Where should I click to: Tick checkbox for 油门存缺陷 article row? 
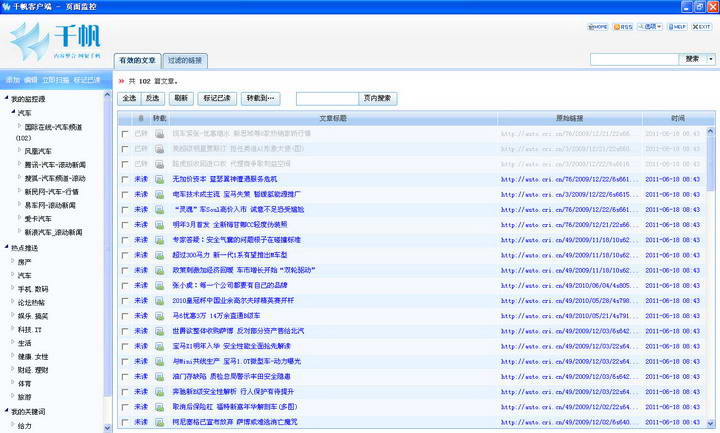(x=125, y=377)
